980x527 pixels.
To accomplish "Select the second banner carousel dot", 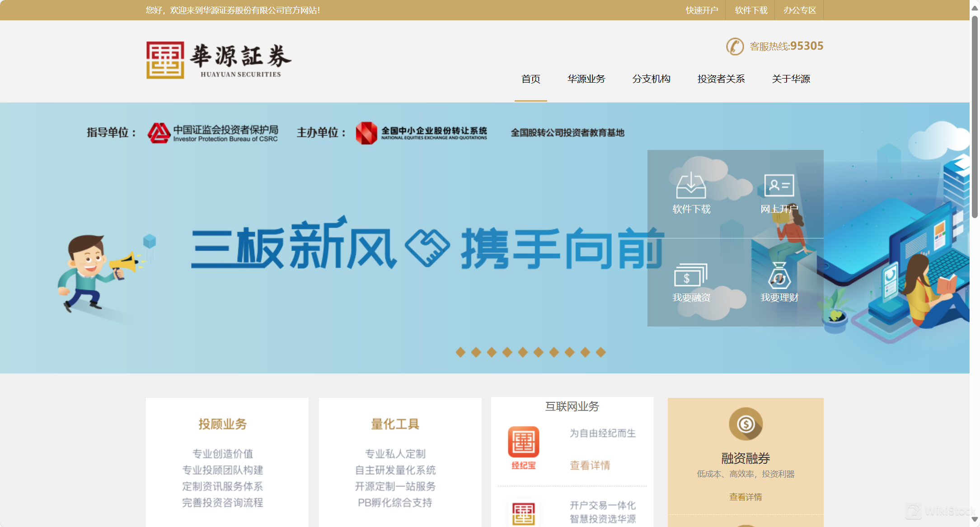I will coord(476,352).
